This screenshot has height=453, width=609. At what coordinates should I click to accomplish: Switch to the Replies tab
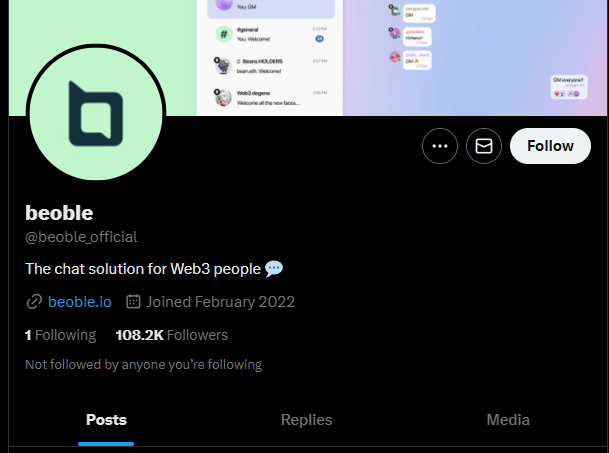pyautogui.click(x=306, y=420)
